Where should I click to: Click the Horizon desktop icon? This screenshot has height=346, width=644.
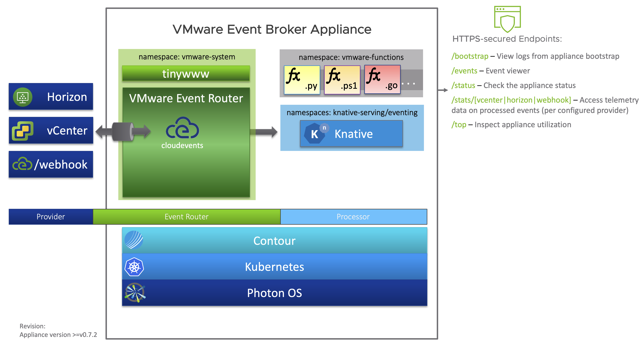pos(23,97)
